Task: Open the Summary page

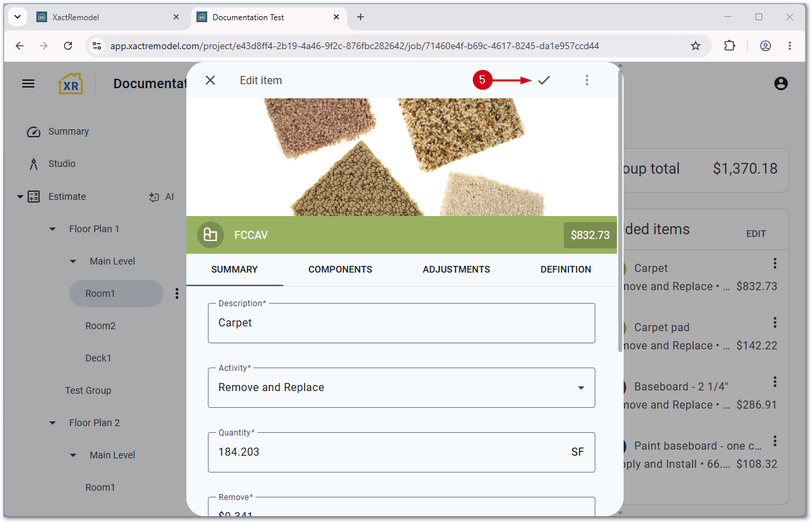Action: tap(69, 132)
